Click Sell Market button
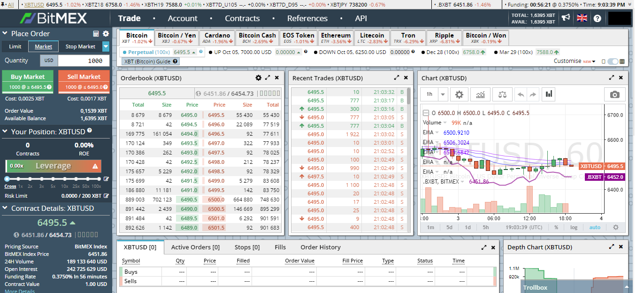The image size is (644, 293). [84, 81]
